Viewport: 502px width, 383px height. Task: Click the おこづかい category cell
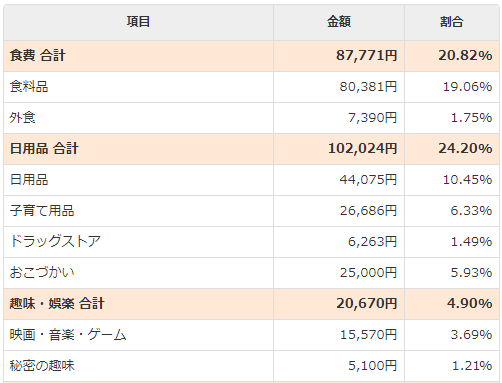138,273
